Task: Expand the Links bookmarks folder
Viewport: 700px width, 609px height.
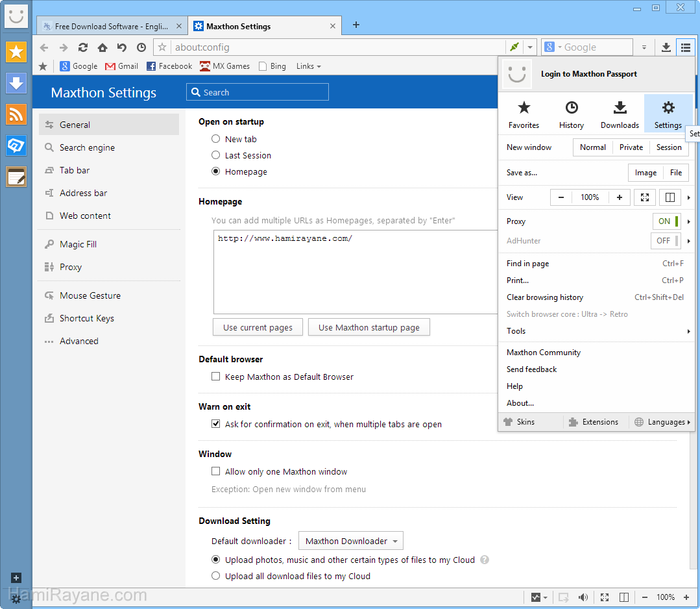Action: (x=309, y=66)
